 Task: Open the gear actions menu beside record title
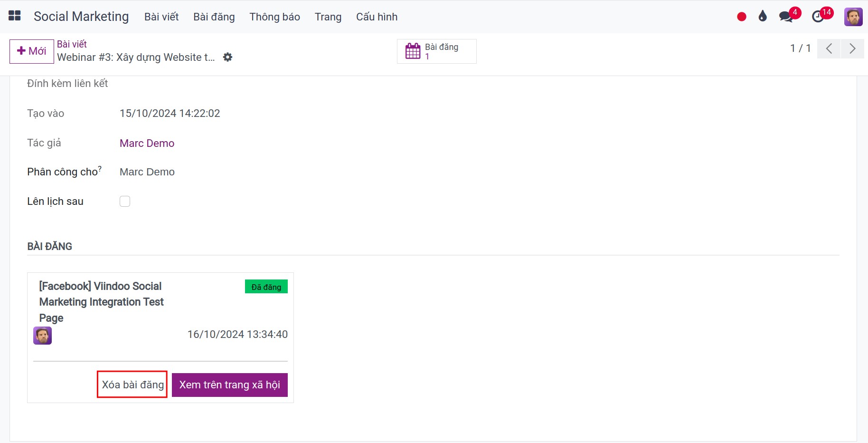coord(227,57)
